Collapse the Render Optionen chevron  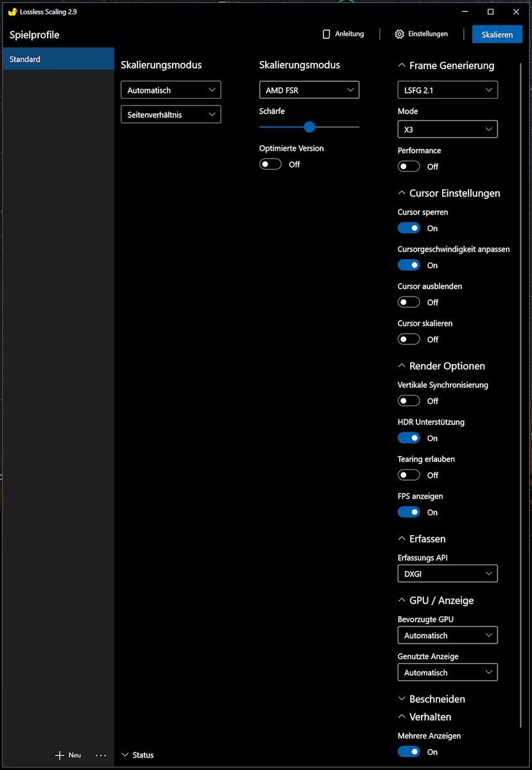click(x=402, y=366)
